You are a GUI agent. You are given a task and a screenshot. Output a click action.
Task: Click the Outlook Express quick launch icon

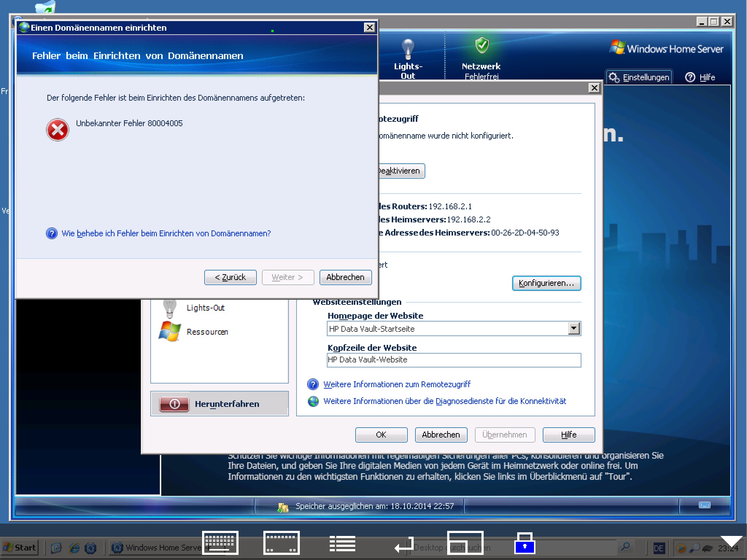point(56,548)
